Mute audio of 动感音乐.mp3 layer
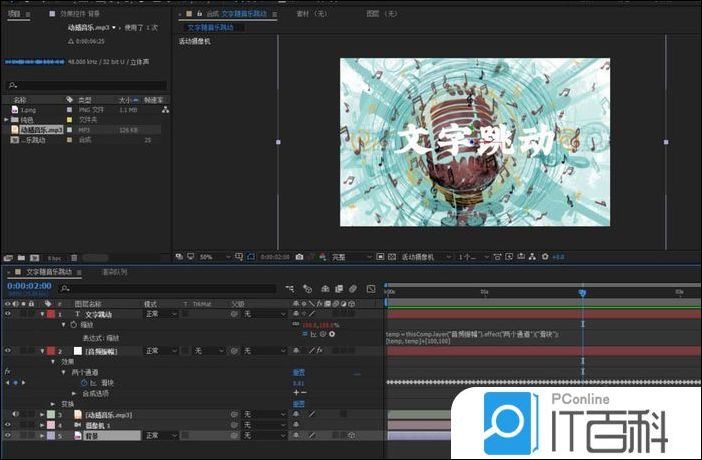Image resolution: width=702 pixels, height=460 pixels. click(x=16, y=414)
